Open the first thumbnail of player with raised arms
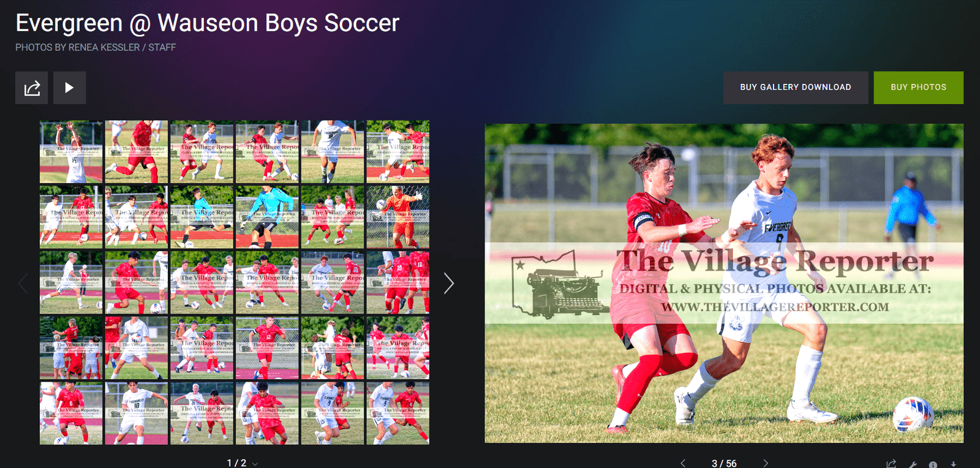The height and width of the screenshot is (468, 980). (x=71, y=152)
